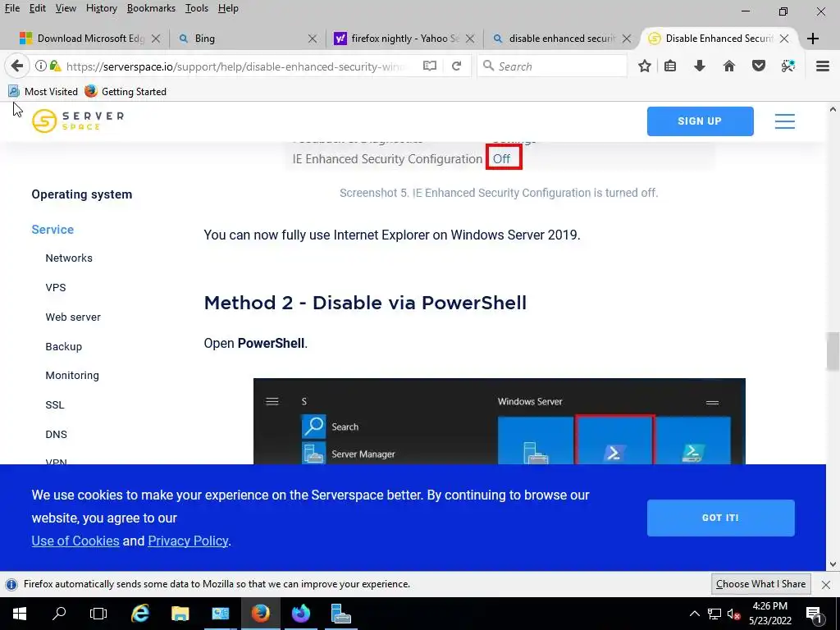Open VPS in the sidebar
The image size is (840, 630).
pos(56,288)
